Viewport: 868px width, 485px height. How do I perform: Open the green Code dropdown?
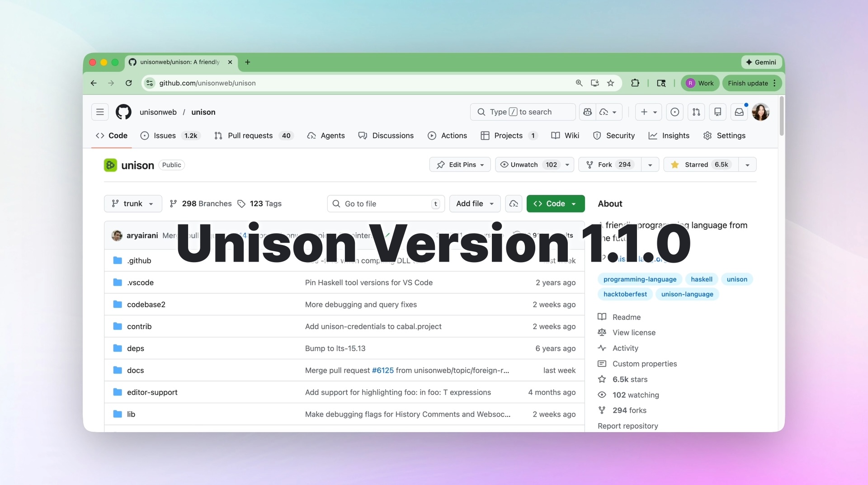[555, 204]
